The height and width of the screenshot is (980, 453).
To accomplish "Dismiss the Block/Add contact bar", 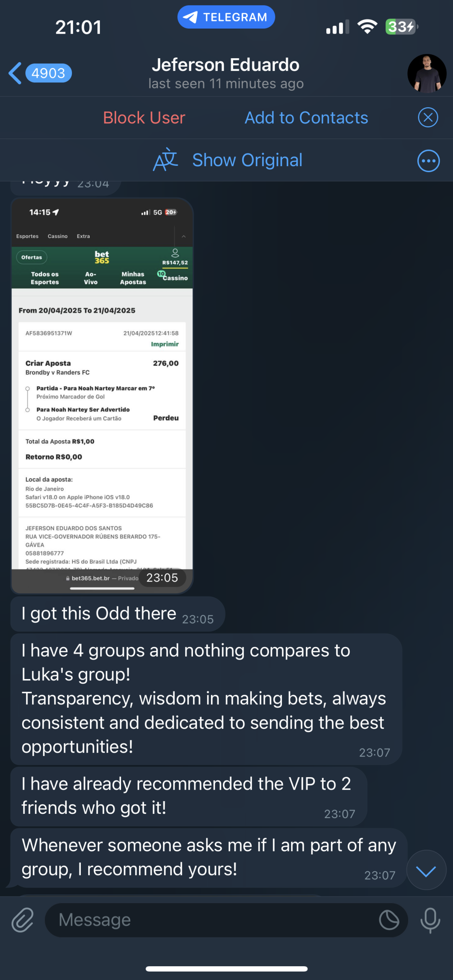I will (428, 118).
